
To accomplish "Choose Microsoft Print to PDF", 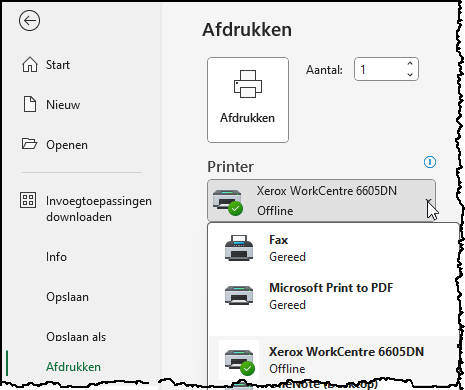I will 333,296.
